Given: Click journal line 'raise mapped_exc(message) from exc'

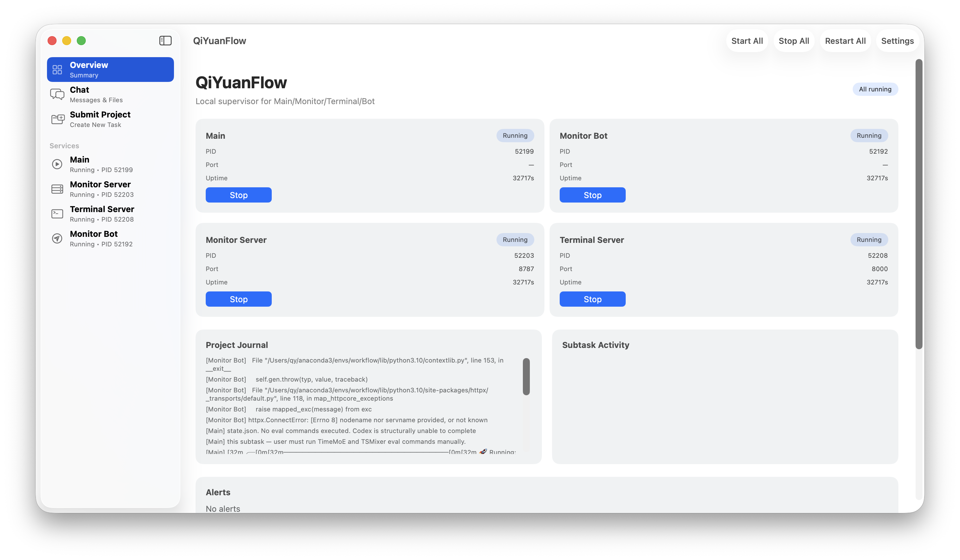Looking at the screenshot, I should pyautogui.click(x=289, y=409).
